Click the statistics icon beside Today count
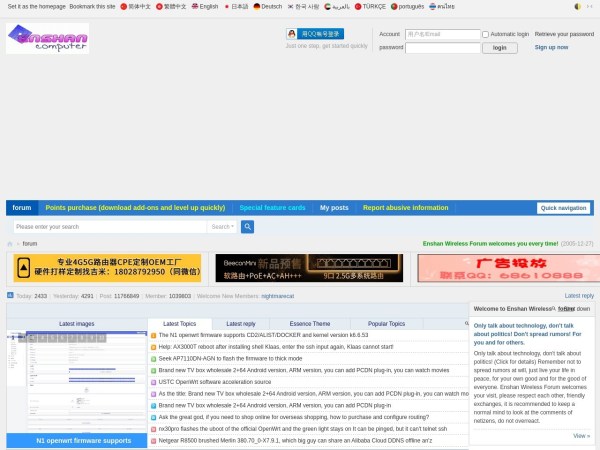600x450 pixels. pyautogui.click(x=10, y=295)
